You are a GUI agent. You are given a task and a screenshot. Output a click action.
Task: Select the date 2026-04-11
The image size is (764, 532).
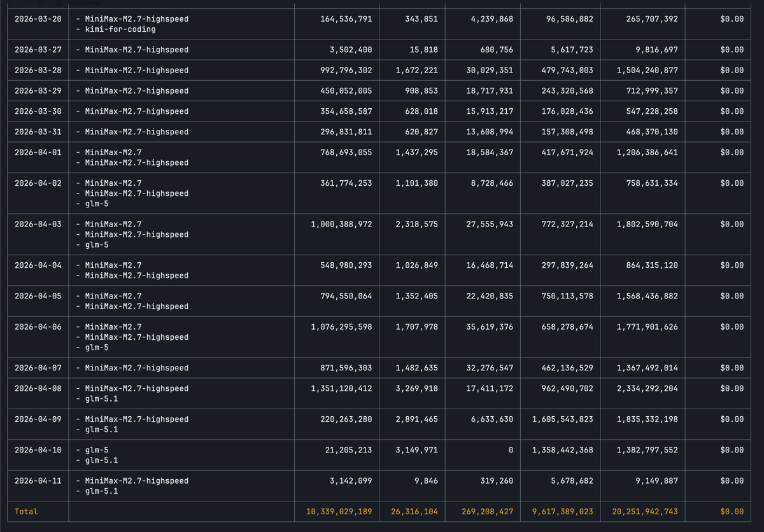point(38,481)
